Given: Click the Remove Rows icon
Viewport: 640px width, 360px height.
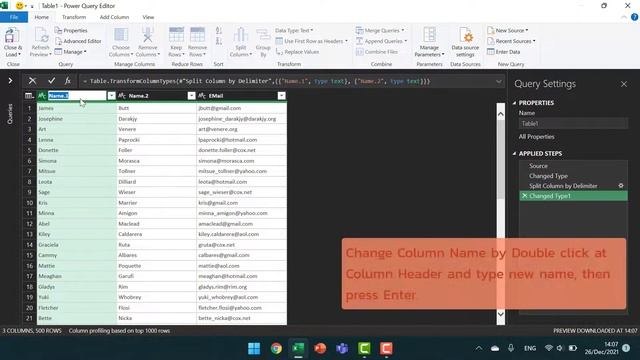Looking at the screenshot, I should click(x=198, y=36).
